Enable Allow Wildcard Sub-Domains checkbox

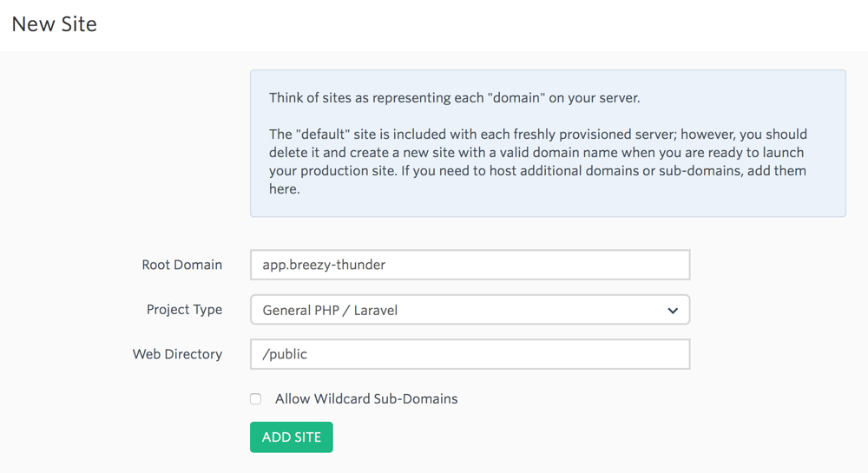[x=255, y=399]
